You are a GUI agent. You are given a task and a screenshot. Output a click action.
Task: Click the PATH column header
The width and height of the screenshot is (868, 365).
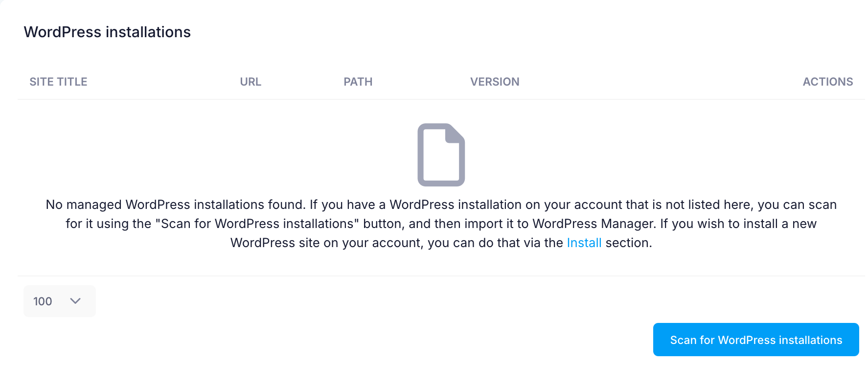tap(358, 82)
